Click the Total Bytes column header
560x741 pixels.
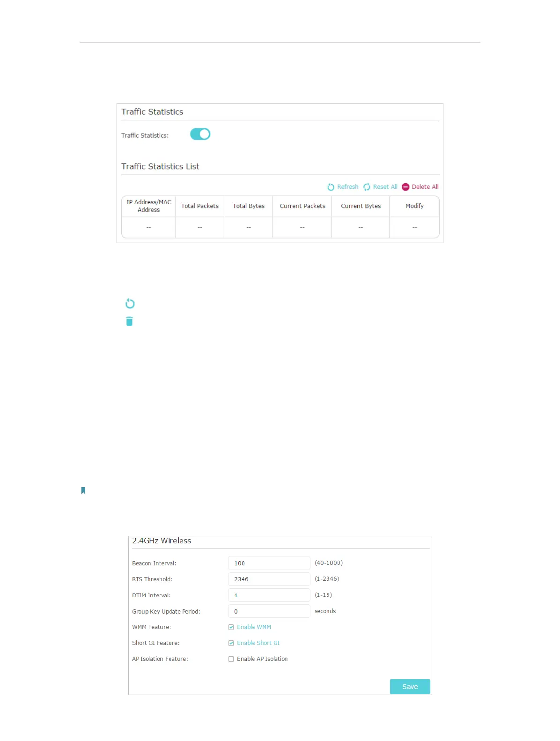249,206
